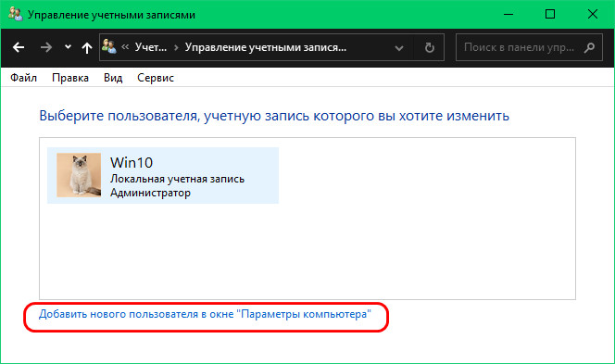Open the Файл menu

pos(23,78)
